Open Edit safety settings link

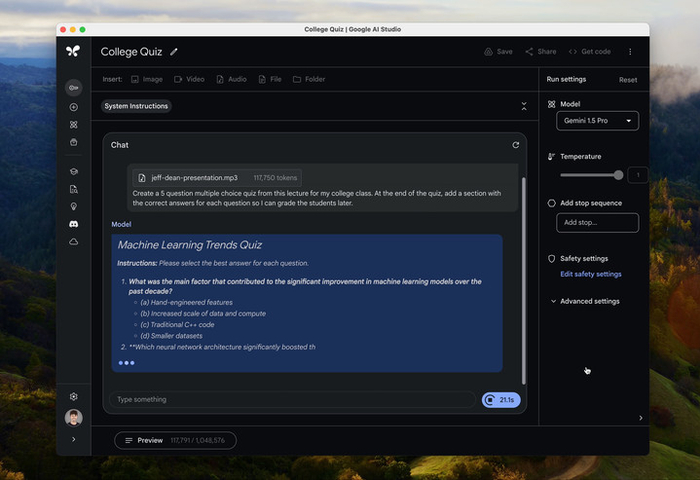[x=591, y=274]
